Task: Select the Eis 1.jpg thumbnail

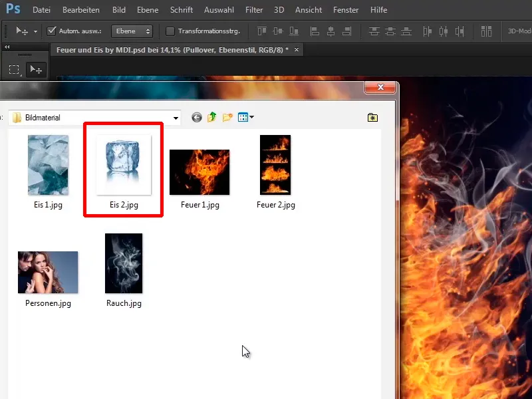Action: [x=48, y=165]
